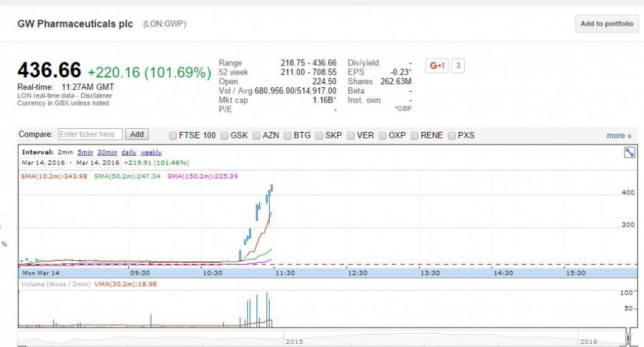Tick the PXS compare checkbox
The width and height of the screenshot is (644, 347).
(x=452, y=135)
